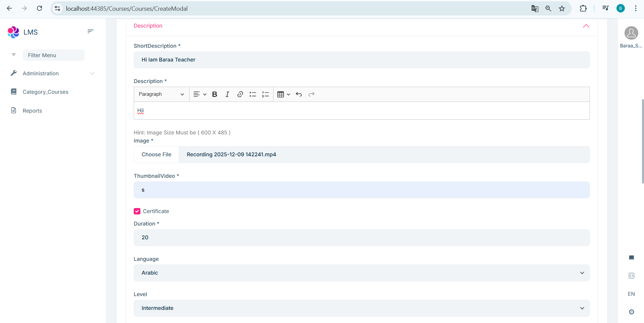Collapse the Description section chevron
The height and width of the screenshot is (323, 644).
(x=586, y=26)
